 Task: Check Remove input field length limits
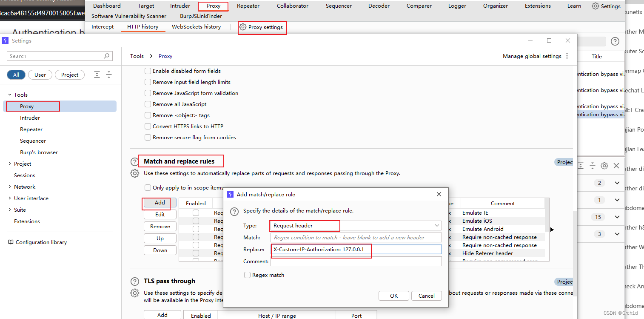pos(148,82)
